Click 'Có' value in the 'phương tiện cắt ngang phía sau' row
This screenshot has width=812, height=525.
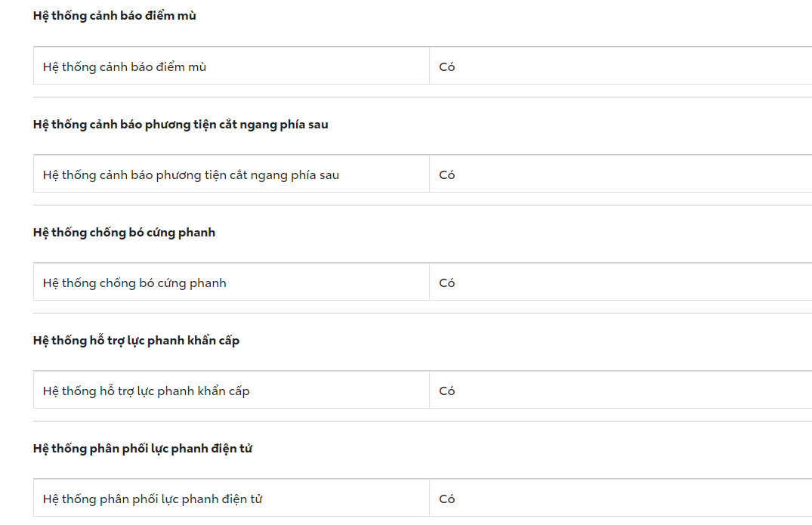447,175
